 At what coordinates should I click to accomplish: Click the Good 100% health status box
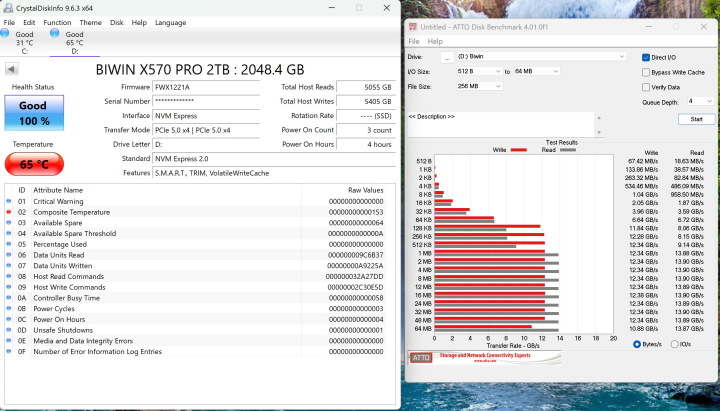tap(33, 111)
